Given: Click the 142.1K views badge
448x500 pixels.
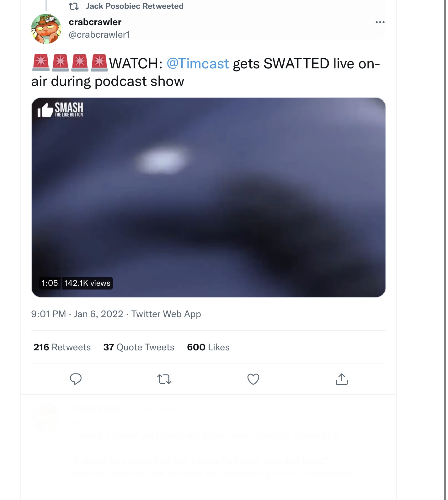Looking at the screenshot, I should point(87,283).
